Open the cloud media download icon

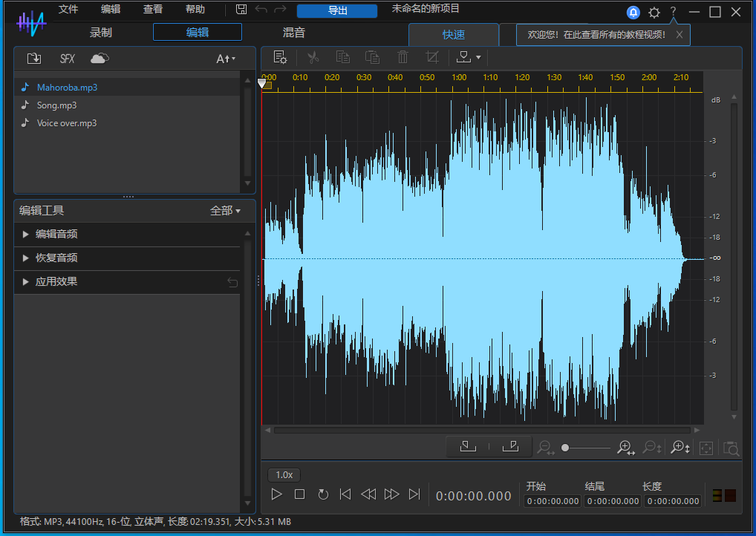click(x=99, y=57)
